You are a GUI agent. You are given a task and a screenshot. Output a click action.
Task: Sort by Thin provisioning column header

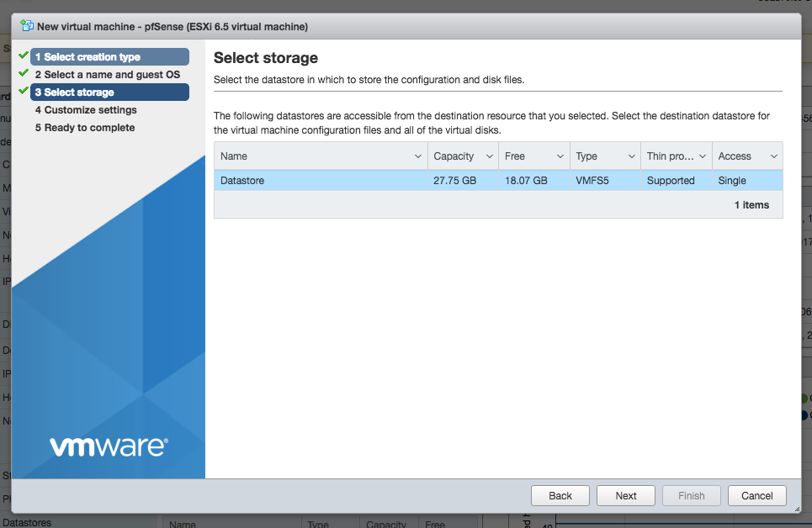click(670, 156)
